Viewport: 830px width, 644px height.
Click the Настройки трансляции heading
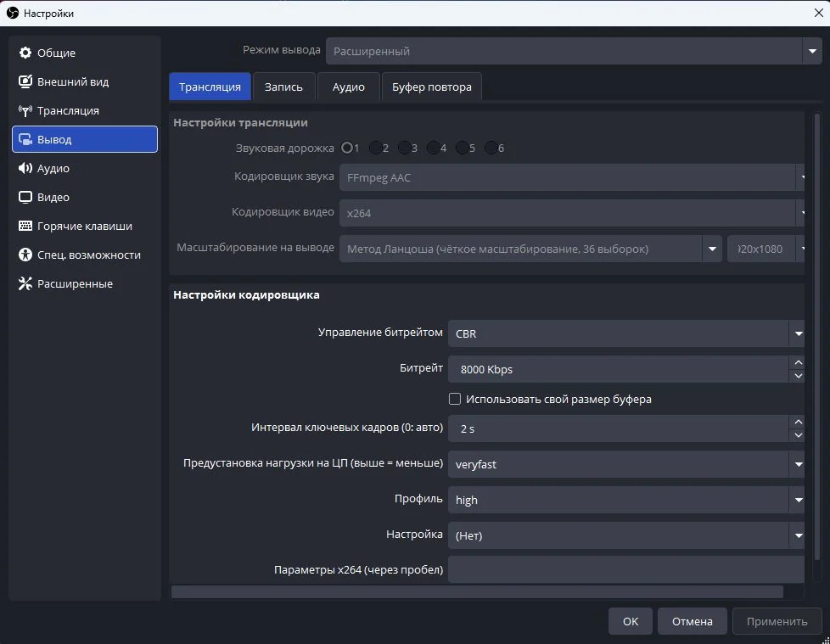(x=240, y=123)
